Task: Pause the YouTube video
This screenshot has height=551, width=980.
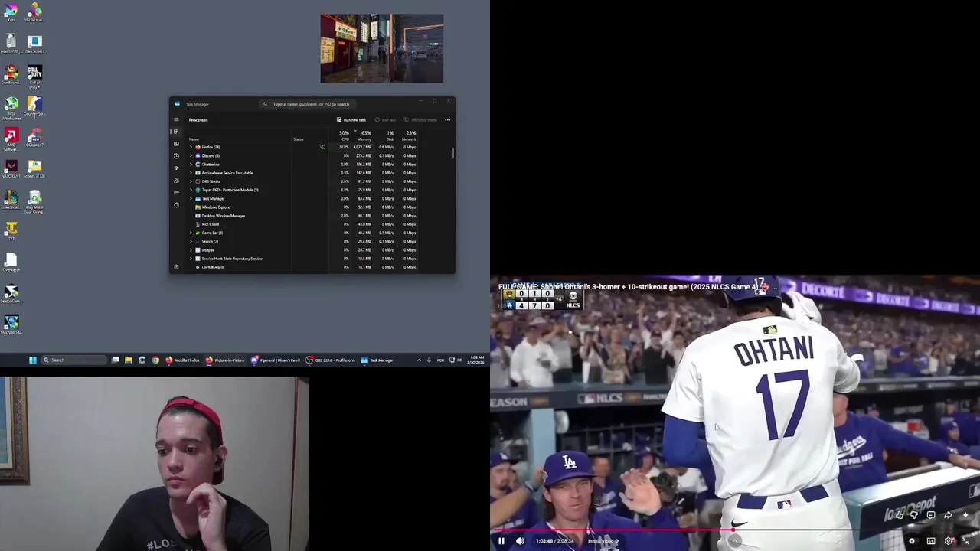Action: (x=501, y=541)
